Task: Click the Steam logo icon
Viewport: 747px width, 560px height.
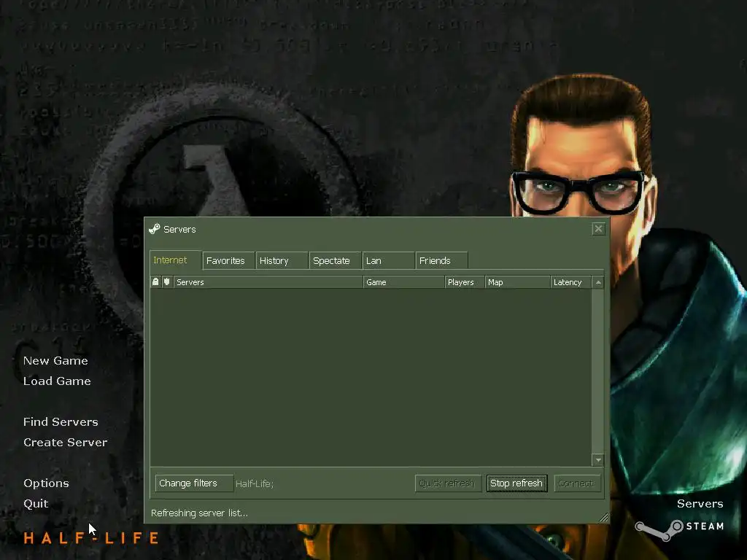Action: (659, 530)
